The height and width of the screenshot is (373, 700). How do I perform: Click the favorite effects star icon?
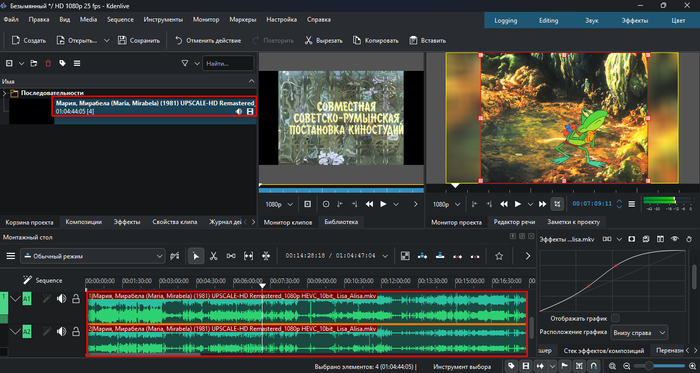(x=499, y=256)
